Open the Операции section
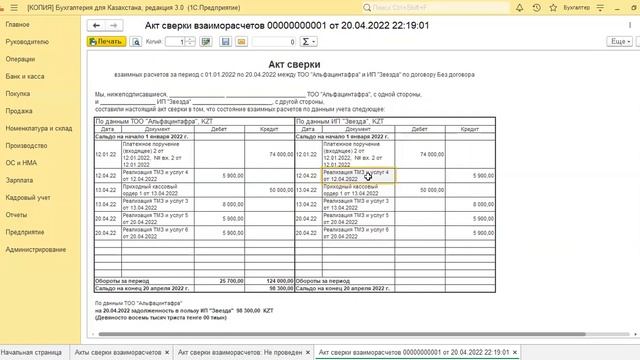Viewport: 640px width, 360px height. [x=20, y=59]
